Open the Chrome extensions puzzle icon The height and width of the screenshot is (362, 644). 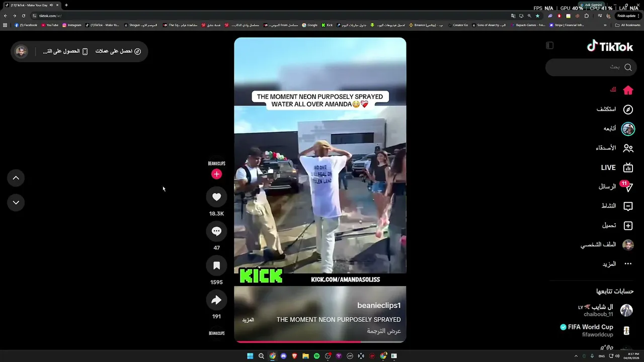[586, 16]
